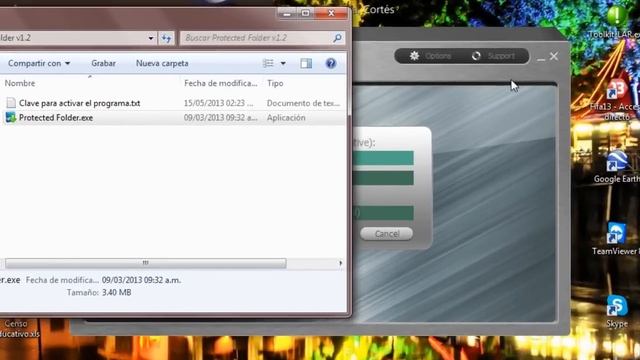Click the "Aplicación" type cell
Screen dimensions: 640x360
pos(286,118)
